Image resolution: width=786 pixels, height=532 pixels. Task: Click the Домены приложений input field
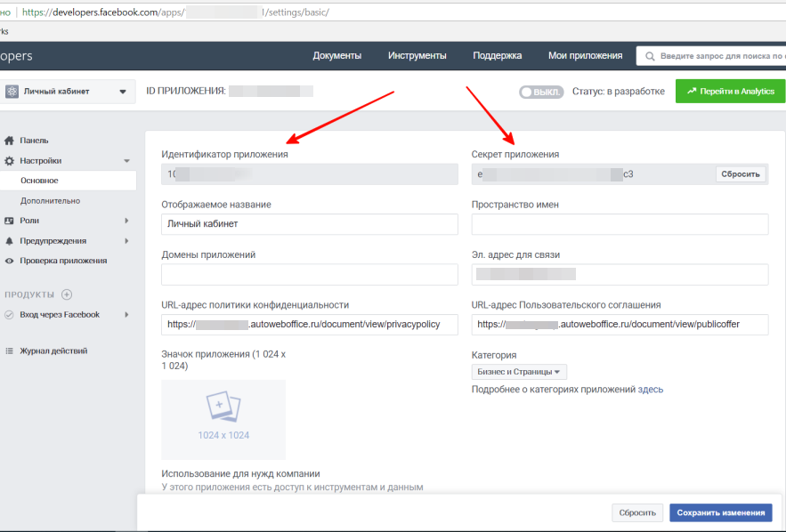tap(309, 275)
